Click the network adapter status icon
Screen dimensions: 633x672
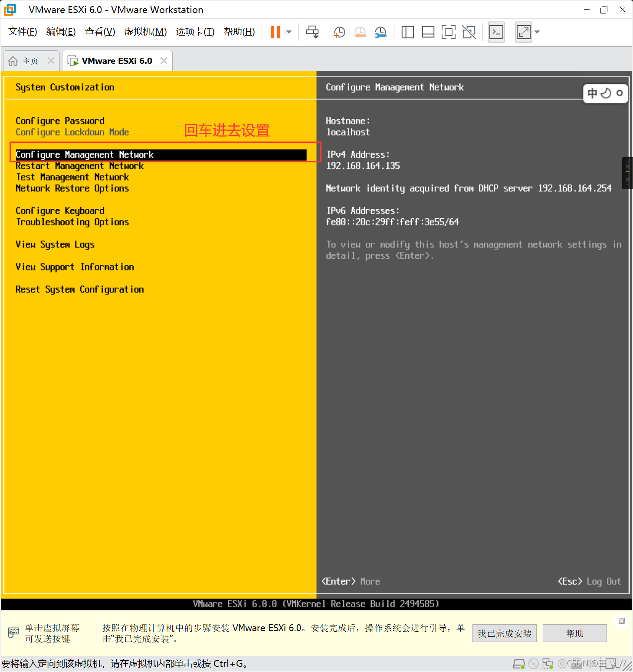click(548, 664)
